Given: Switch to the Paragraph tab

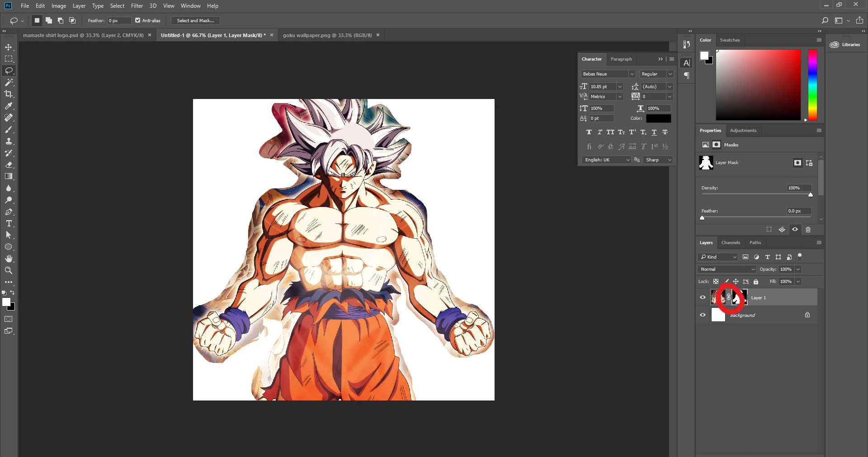Looking at the screenshot, I should click(621, 59).
